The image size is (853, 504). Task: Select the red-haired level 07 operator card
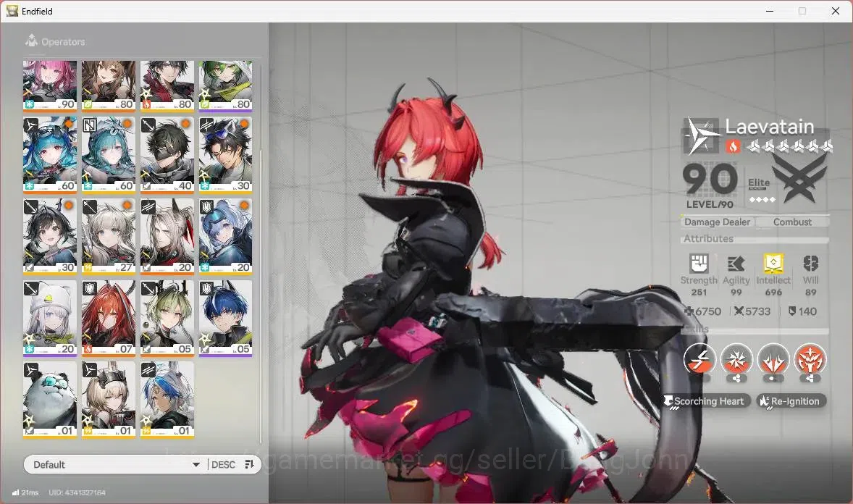109,319
